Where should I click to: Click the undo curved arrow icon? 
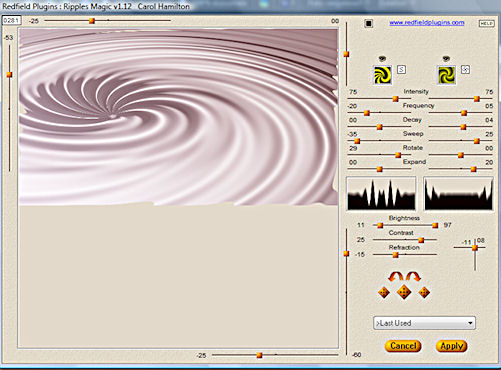coord(395,277)
